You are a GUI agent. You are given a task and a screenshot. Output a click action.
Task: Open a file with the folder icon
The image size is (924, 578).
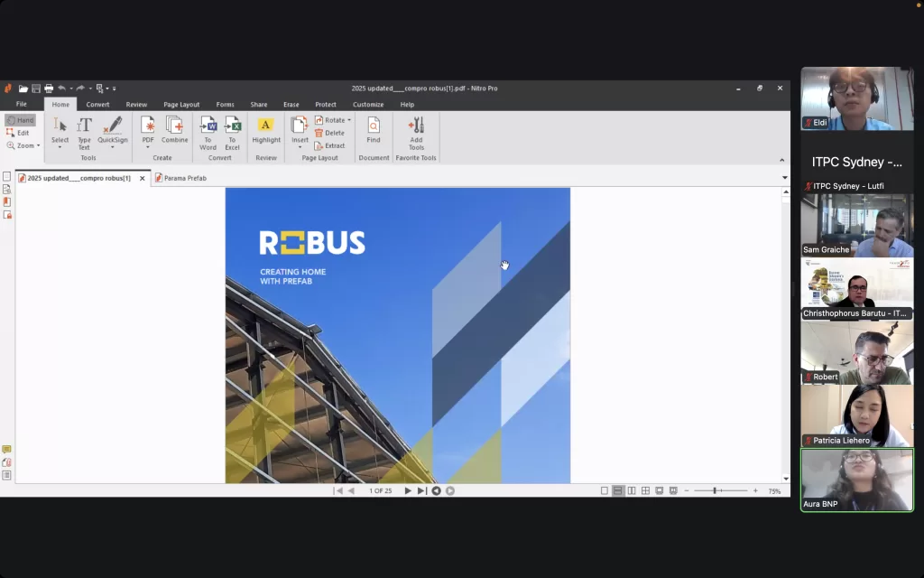click(x=23, y=89)
